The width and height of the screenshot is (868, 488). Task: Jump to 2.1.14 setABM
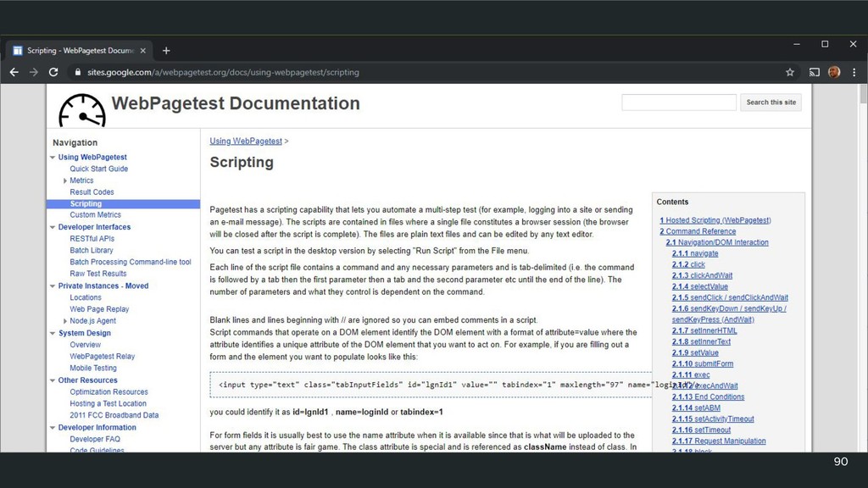(696, 408)
